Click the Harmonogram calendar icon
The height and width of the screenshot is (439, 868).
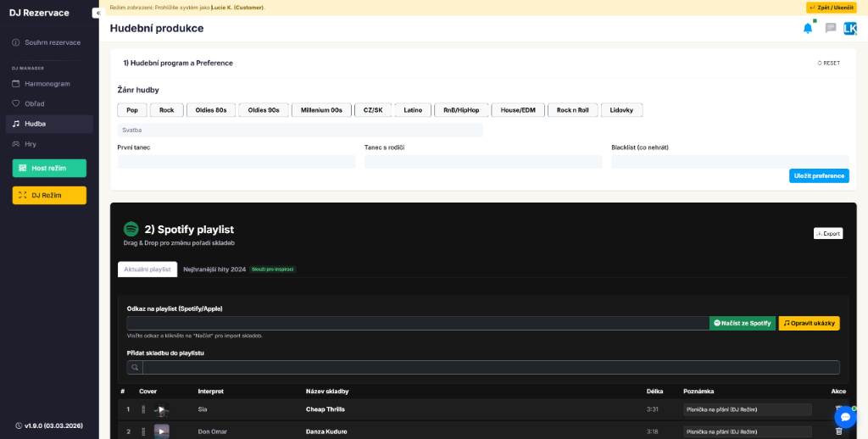15,84
